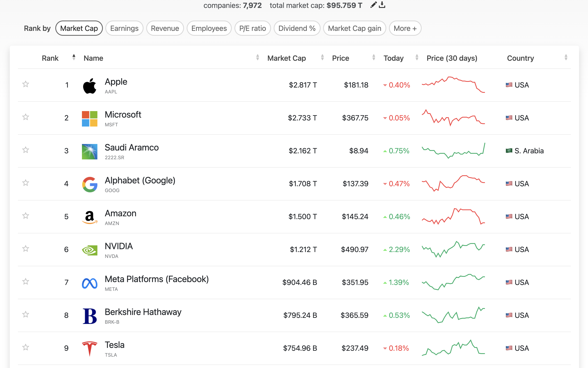Open the Alphabet (Google) company link
The height and width of the screenshot is (368, 588).
point(140,180)
